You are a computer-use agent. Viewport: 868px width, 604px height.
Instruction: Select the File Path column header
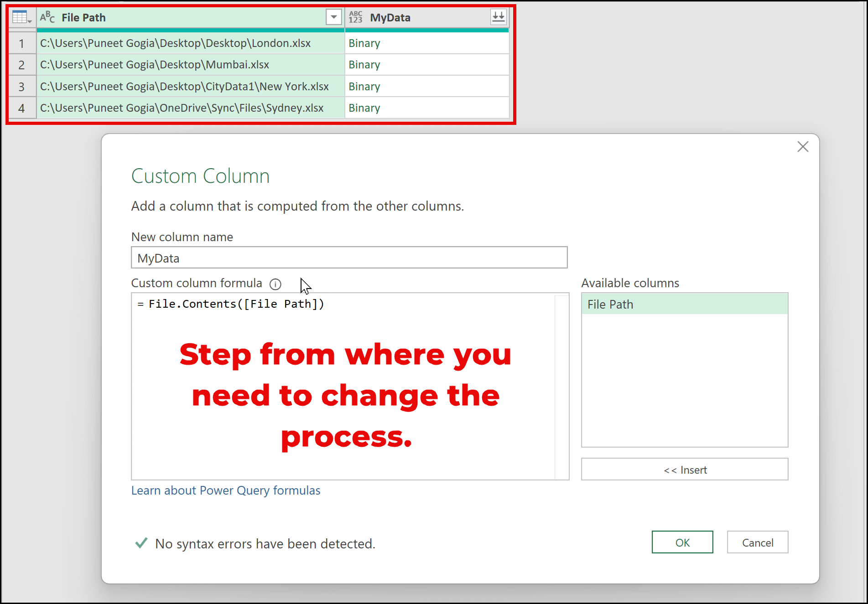pos(182,18)
